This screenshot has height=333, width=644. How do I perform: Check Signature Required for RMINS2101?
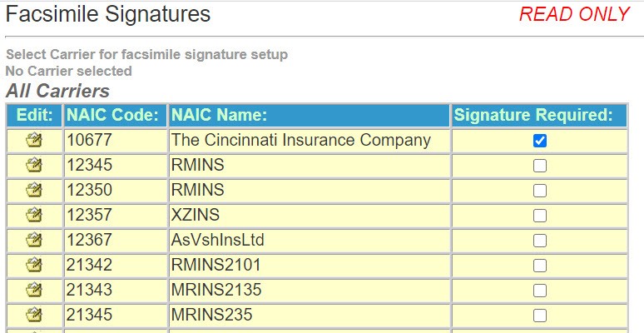pos(540,266)
